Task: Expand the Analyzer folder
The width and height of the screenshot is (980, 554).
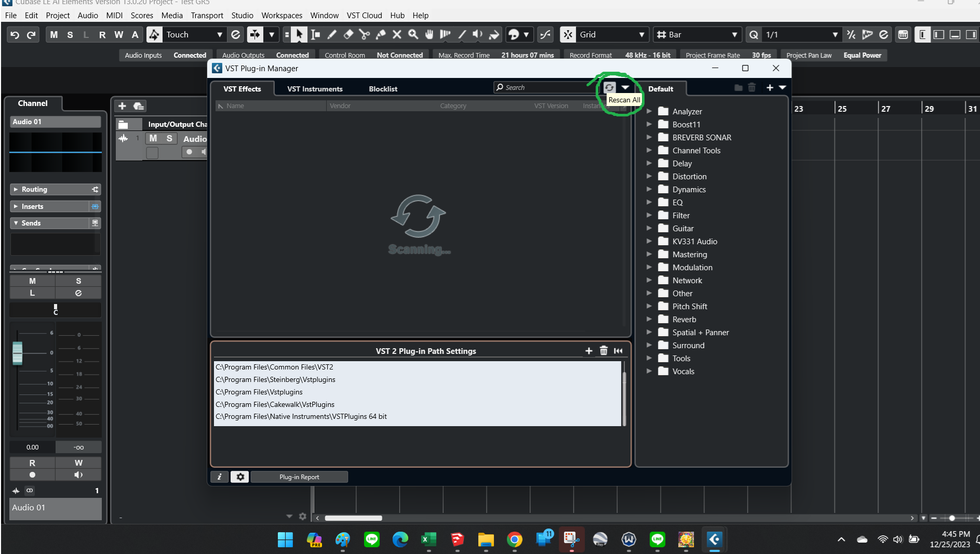Action: pyautogui.click(x=649, y=111)
